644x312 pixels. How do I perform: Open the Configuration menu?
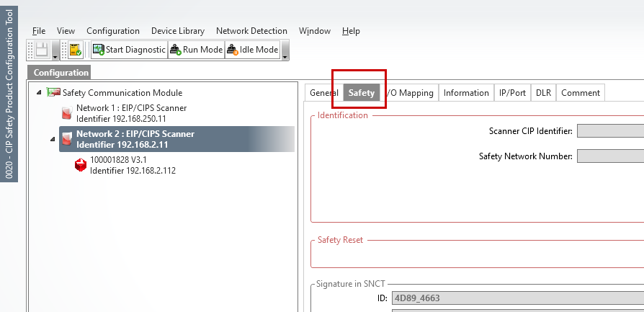coord(113,31)
